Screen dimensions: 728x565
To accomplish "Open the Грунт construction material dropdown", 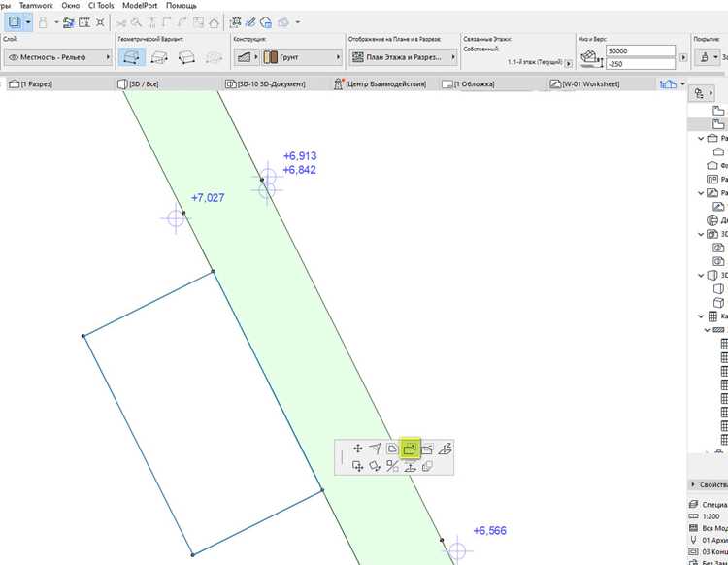I will click(301, 57).
